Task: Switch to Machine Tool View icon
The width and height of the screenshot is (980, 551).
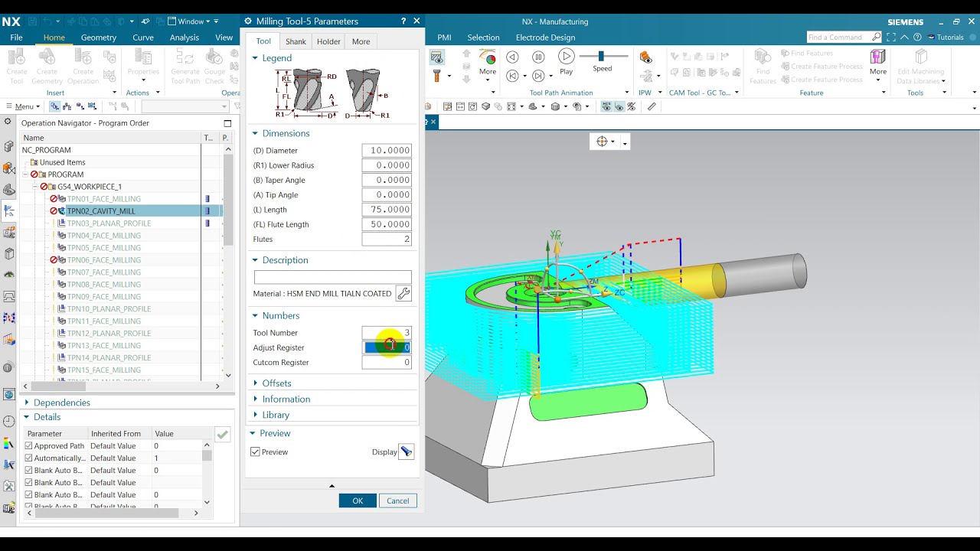Action: (x=67, y=106)
